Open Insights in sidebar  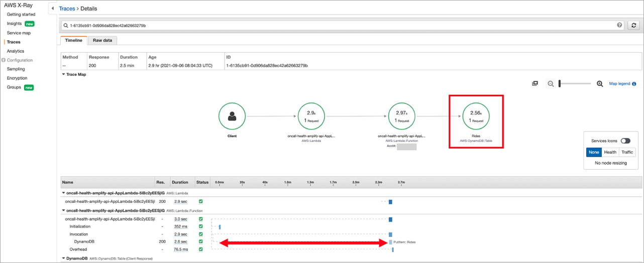coord(15,24)
